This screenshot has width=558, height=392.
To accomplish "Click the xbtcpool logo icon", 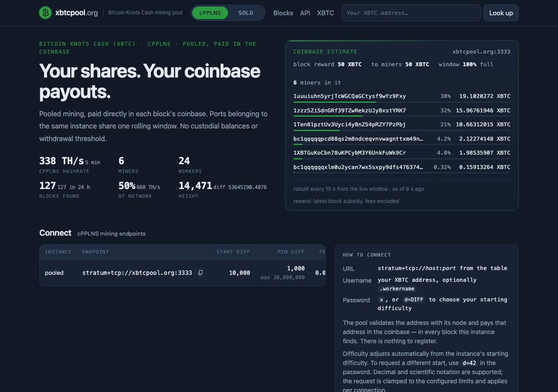I will [45, 13].
